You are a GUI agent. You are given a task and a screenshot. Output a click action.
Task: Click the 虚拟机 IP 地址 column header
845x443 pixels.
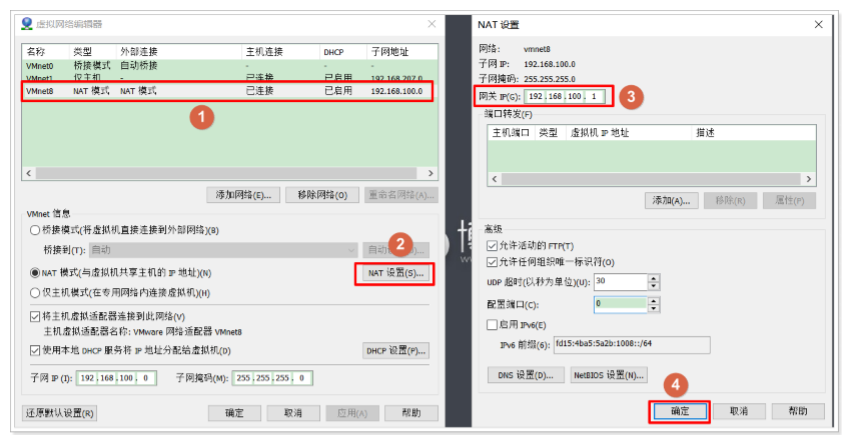628,133
